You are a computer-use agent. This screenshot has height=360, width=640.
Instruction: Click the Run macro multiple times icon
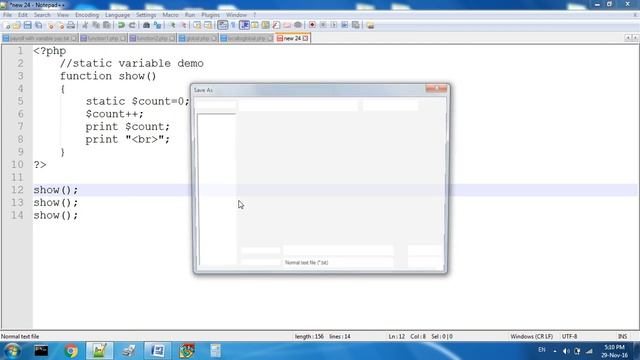(345, 25)
